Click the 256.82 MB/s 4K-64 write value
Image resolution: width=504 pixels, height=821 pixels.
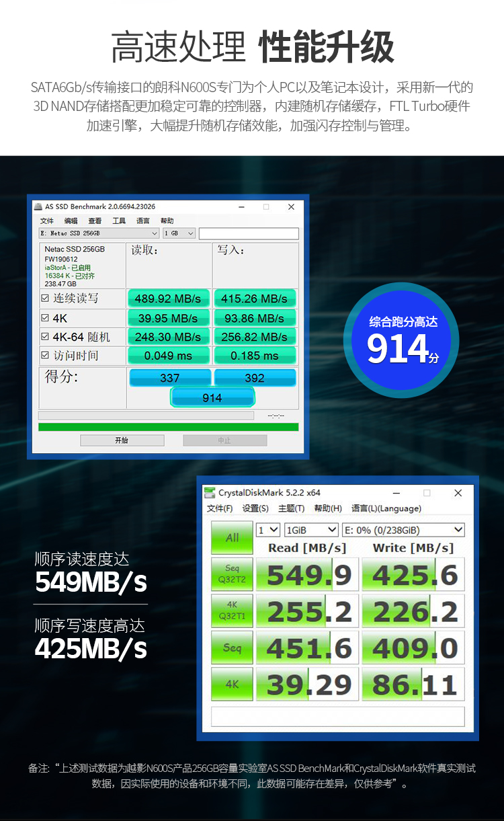255,337
